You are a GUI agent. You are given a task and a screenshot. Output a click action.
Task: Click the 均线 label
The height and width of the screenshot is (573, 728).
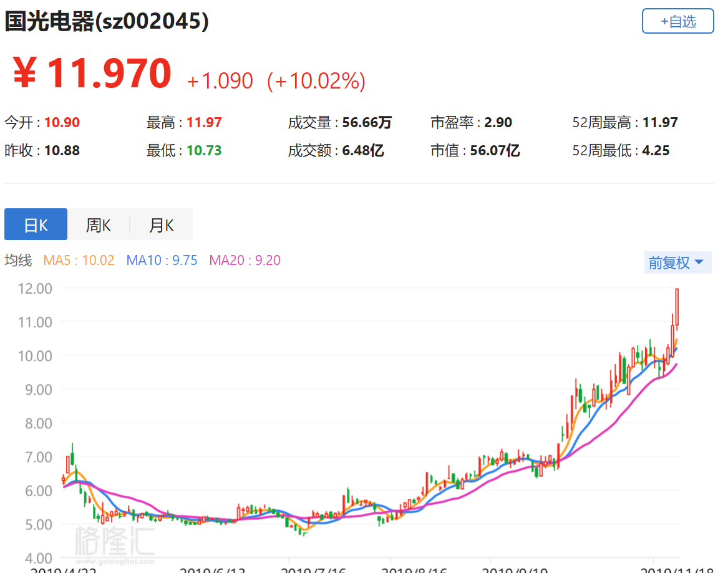coord(18,260)
